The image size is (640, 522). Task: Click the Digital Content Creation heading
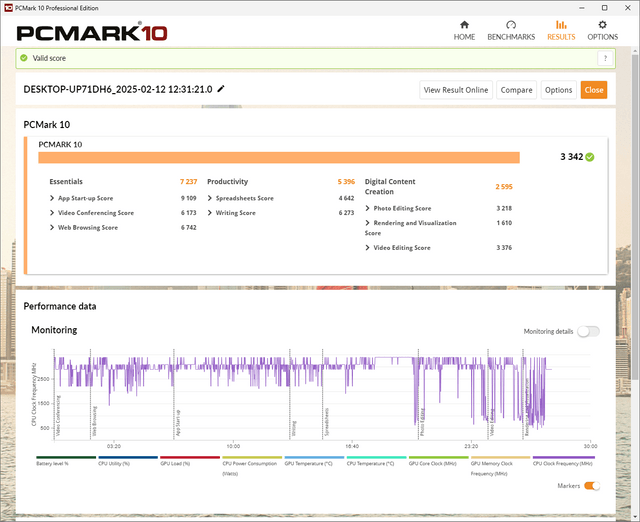(x=390, y=187)
